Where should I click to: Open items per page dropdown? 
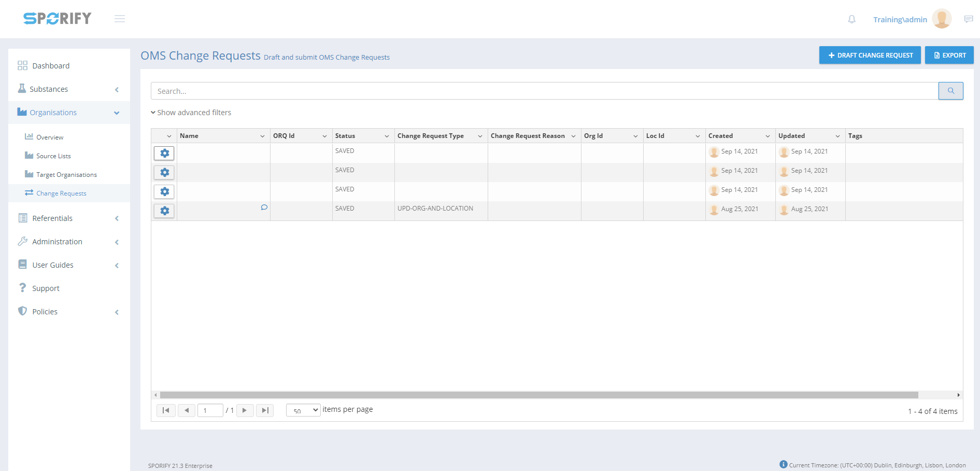pos(303,410)
